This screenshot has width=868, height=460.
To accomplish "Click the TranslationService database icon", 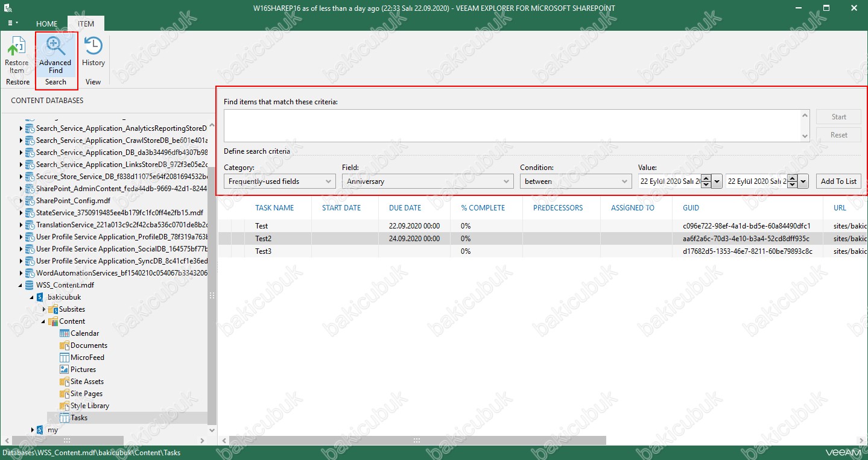I will tap(30, 225).
